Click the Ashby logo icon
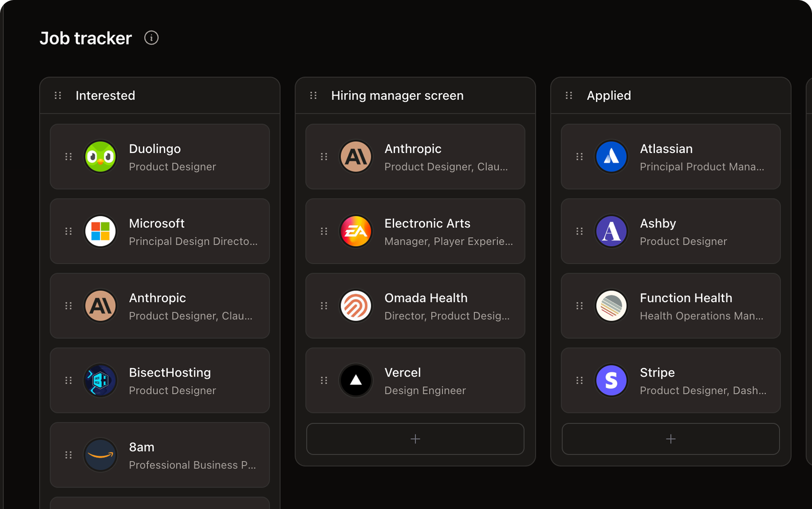Image resolution: width=812 pixels, height=509 pixels. point(611,231)
